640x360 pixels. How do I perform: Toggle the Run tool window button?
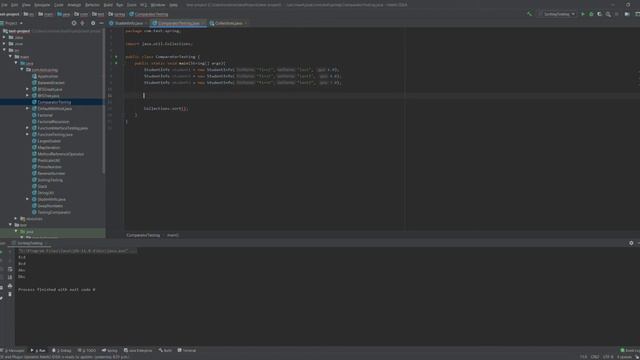[x=38, y=350]
